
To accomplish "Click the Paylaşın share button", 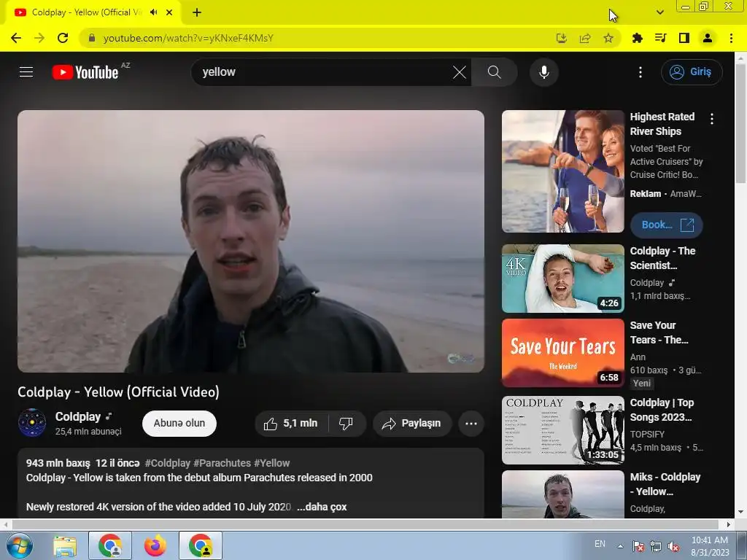I will coord(413,424).
